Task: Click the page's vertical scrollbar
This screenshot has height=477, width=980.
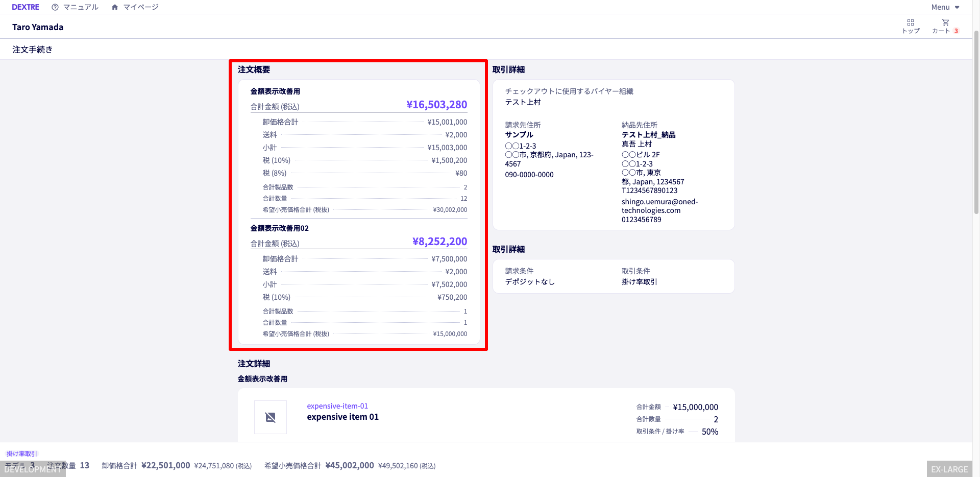Action: click(x=976, y=123)
